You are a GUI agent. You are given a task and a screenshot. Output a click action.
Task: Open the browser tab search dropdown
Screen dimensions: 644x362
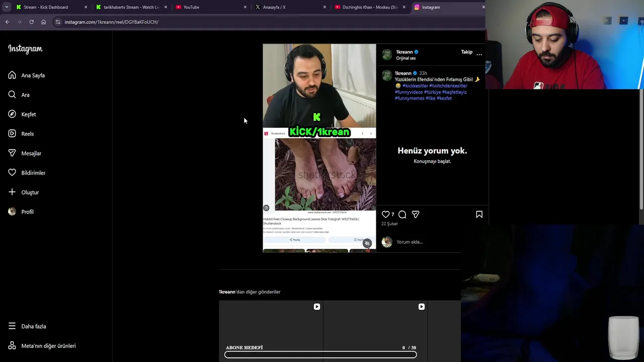pyautogui.click(x=7, y=7)
